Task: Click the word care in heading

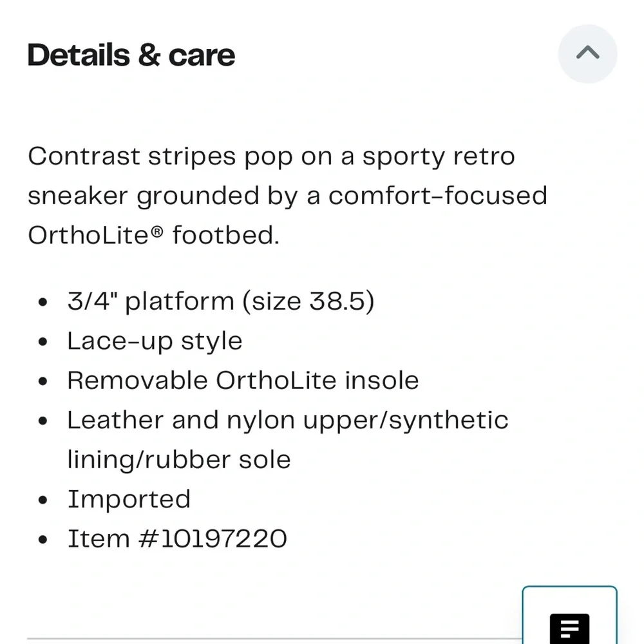Action: pos(202,55)
